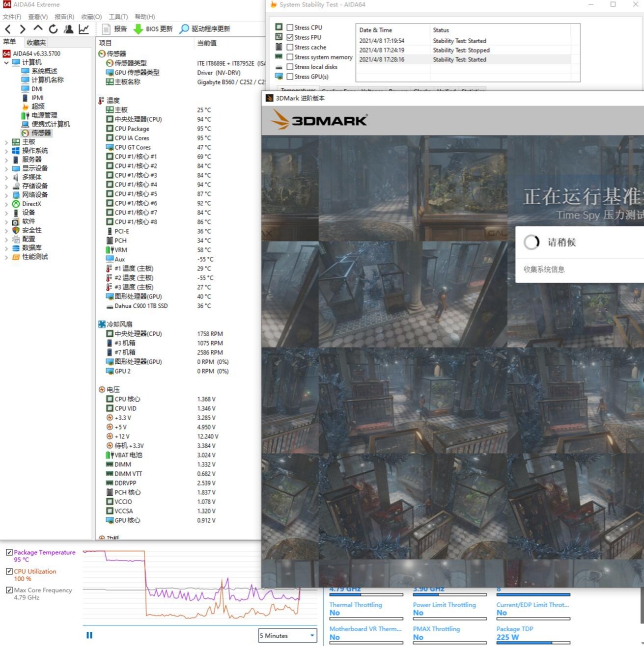Select 数据库 database tree item

(x=32, y=248)
